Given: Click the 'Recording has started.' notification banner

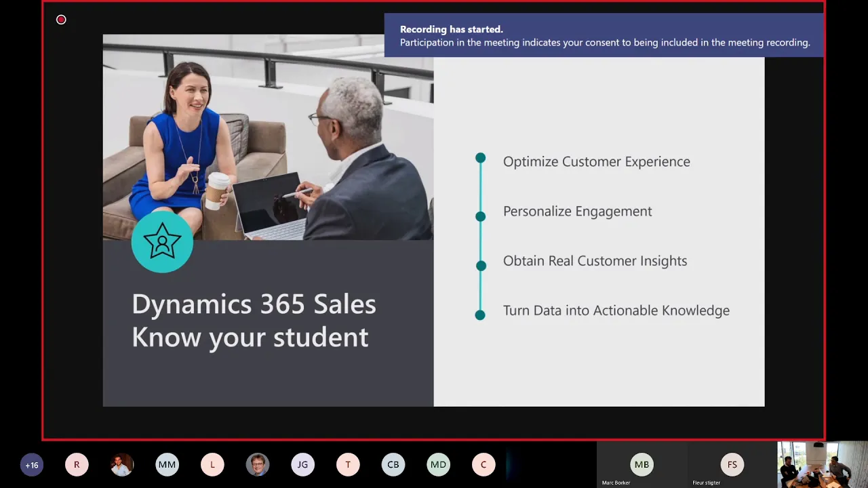Looking at the screenshot, I should 604,35.
